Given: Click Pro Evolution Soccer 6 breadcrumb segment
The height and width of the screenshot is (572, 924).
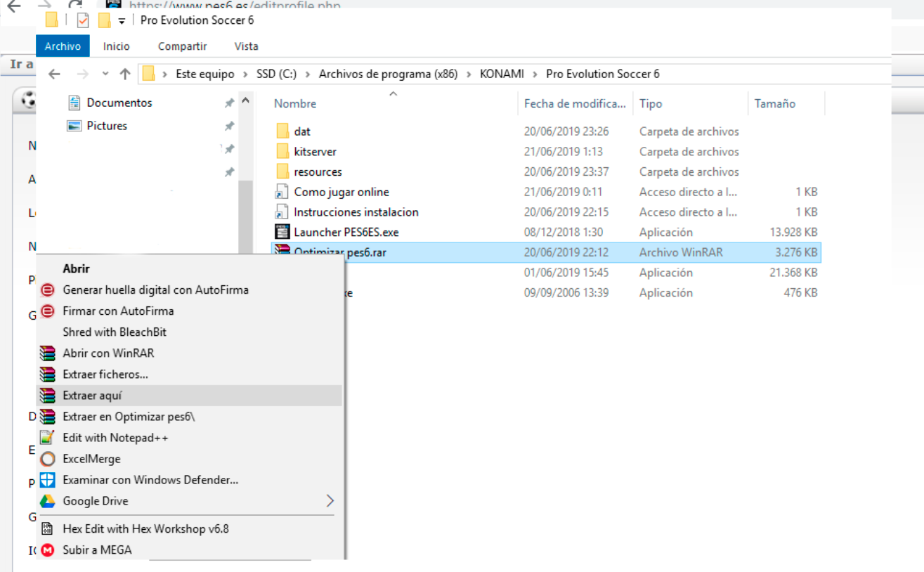Looking at the screenshot, I should click(x=603, y=74).
